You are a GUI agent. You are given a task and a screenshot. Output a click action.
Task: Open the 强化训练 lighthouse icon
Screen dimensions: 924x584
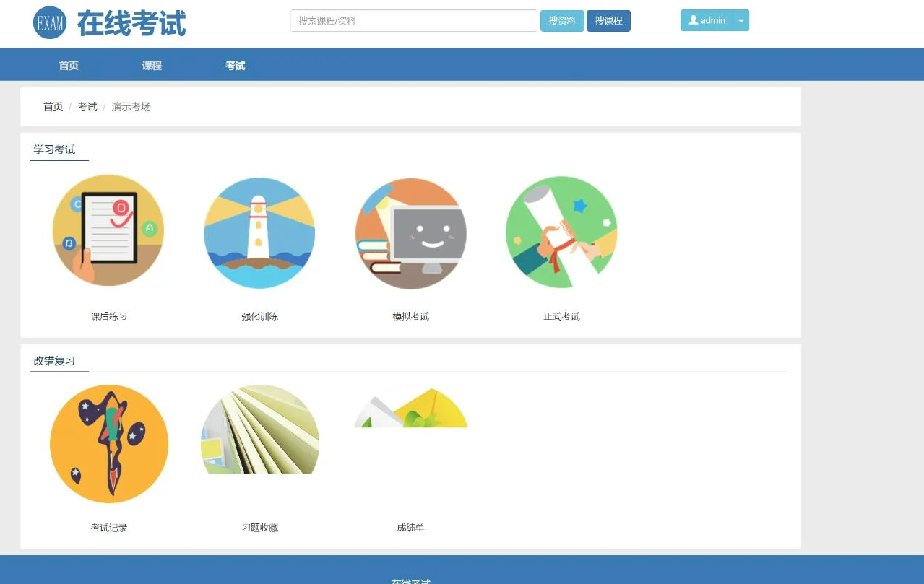pos(259,232)
